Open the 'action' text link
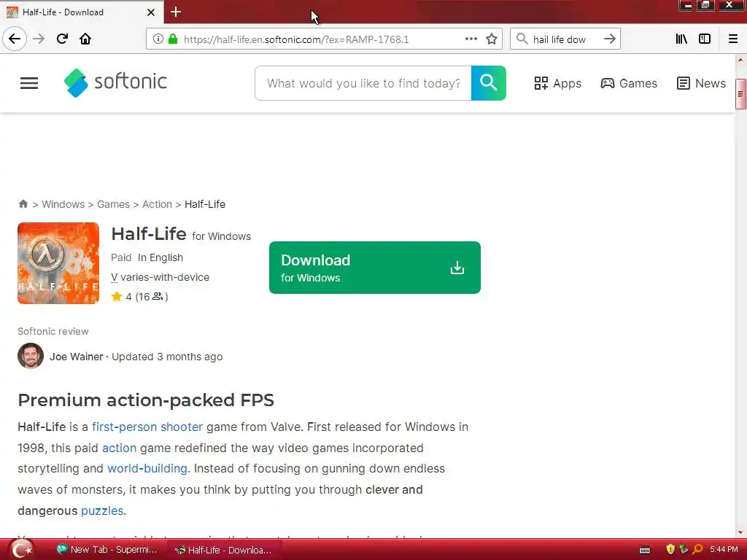 (119, 448)
